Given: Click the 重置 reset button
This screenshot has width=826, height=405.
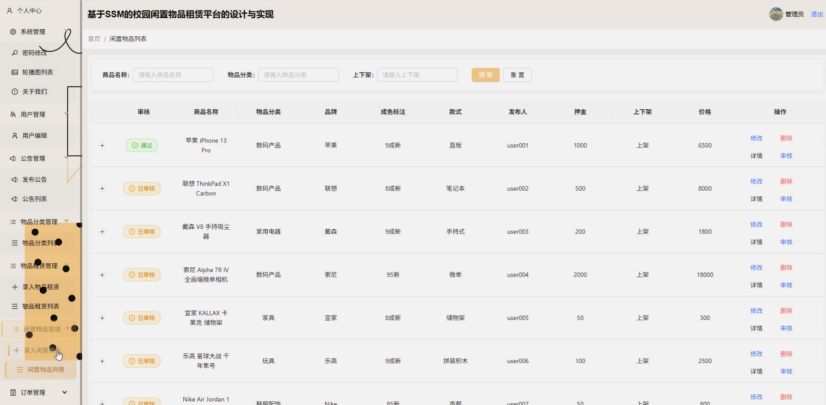Looking at the screenshot, I should pyautogui.click(x=517, y=75).
